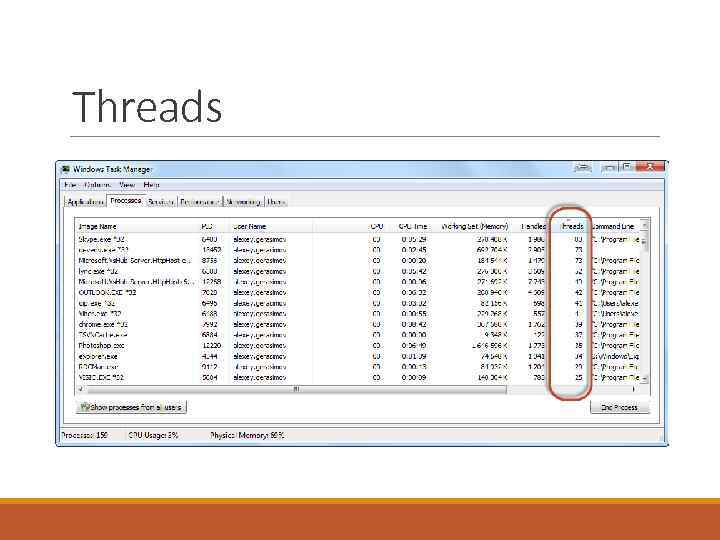
Task: Click the Task Manager title bar icon
Action: pyautogui.click(x=66, y=169)
